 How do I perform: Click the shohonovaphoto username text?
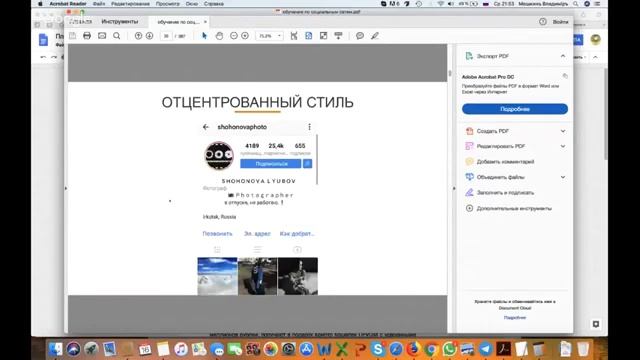click(x=242, y=127)
